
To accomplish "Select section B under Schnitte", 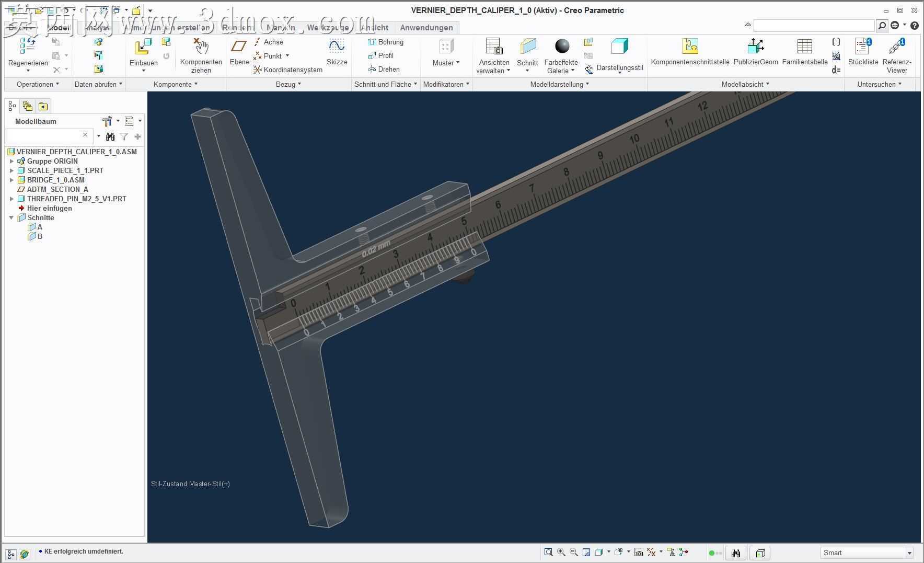I will pos(35,236).
